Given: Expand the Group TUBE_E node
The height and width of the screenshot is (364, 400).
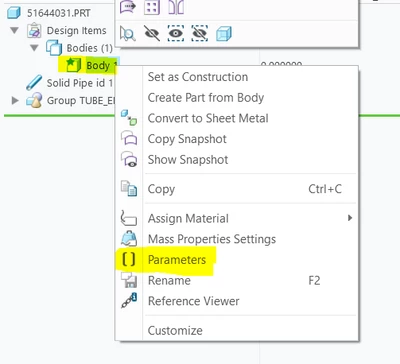Looking at the screenshot, I should pos(15,100).
